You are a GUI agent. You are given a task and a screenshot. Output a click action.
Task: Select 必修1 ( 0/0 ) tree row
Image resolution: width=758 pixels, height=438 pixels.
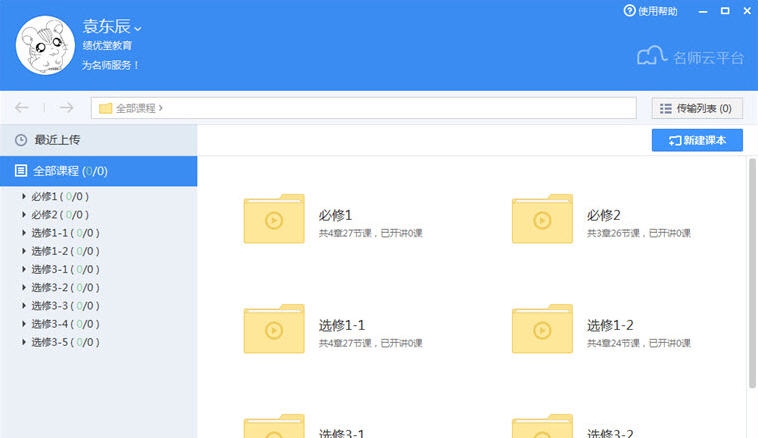tap(60, 196)
